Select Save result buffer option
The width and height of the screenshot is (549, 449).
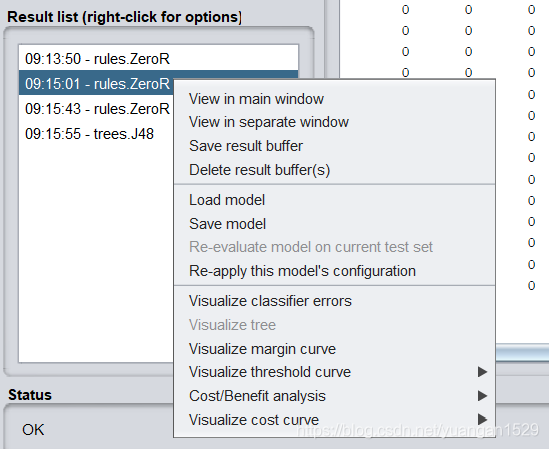pyautogui.click(x=334, y=146)
